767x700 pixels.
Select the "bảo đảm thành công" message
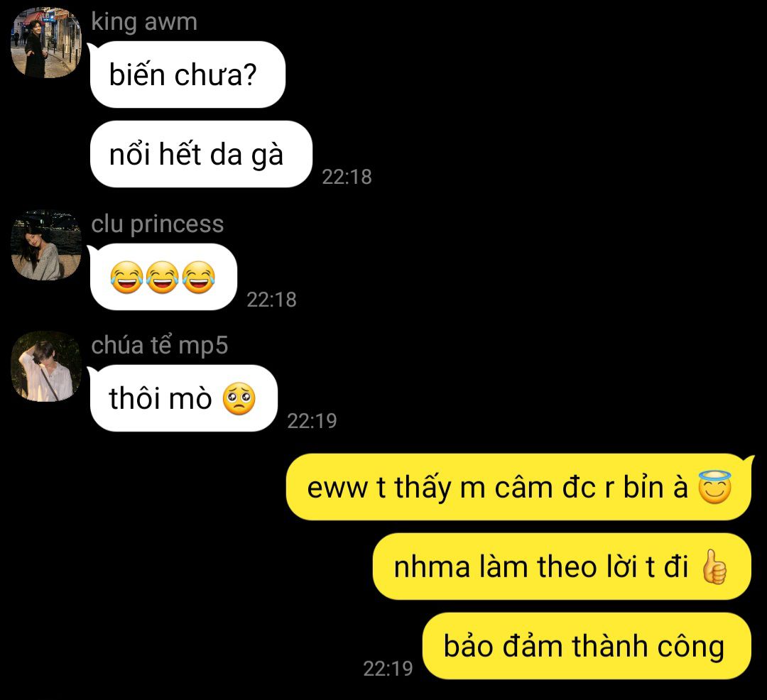(x=587, y=646)
